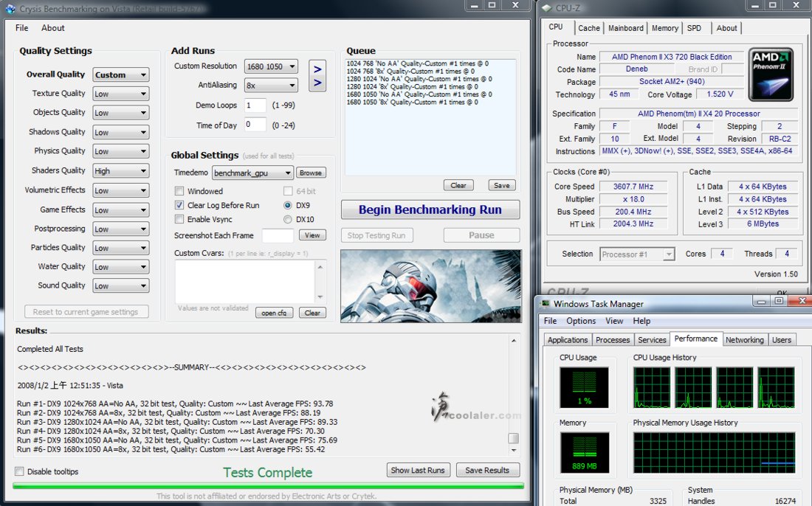Screen dimensions: 812x506
Task: Open Task Manager View menu
Action: click(x=614, y=321)
